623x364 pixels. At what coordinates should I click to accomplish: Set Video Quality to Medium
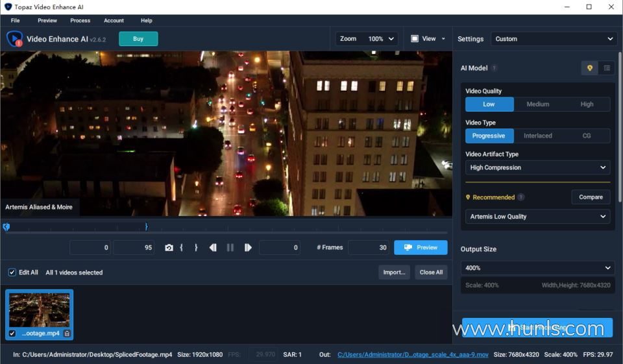coord(537,104)
